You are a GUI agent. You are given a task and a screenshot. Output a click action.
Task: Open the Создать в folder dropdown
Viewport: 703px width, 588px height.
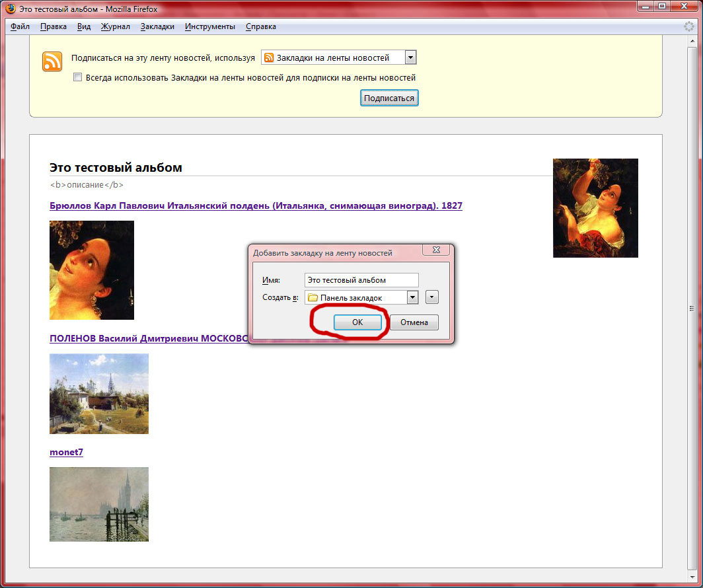(361, 297)
